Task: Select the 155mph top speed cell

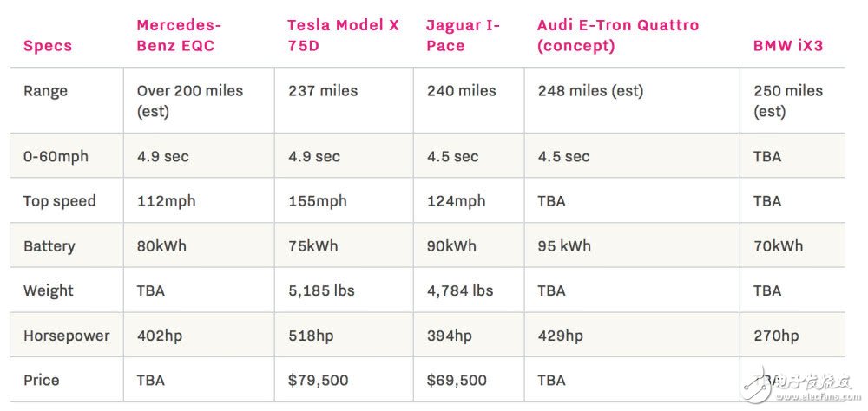Action: (x=317, y=201)
